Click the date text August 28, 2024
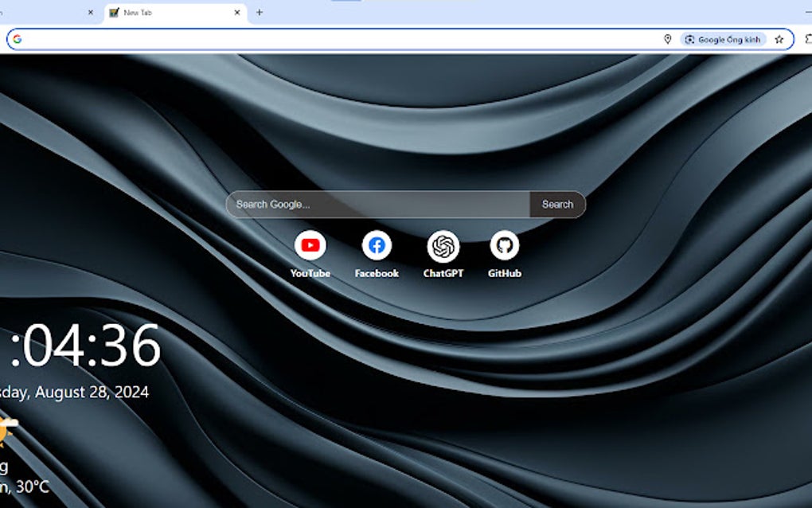Viewport: 812px width, 508px height. click(x=76, y=392)
